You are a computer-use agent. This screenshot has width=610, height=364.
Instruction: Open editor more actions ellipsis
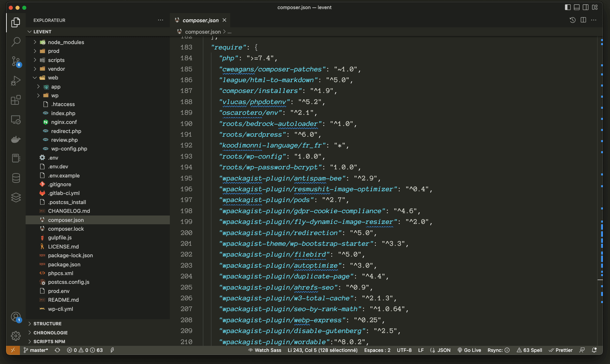click(594, 20)
